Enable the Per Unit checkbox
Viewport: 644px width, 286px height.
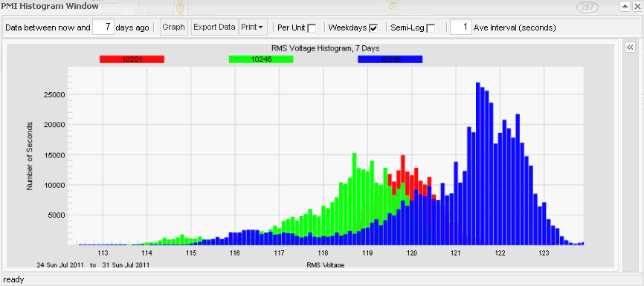coord(312,28)
